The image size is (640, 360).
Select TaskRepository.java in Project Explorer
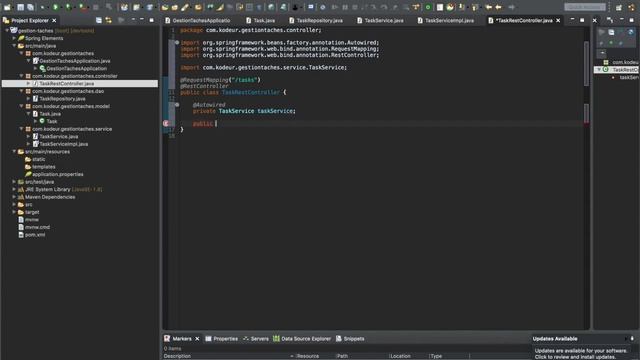62,98
